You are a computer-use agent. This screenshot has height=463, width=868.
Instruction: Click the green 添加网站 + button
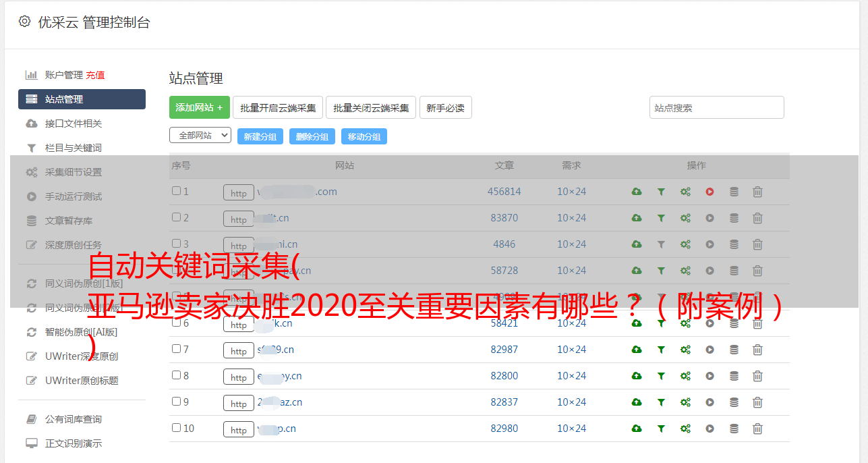(x=200, y=107)
